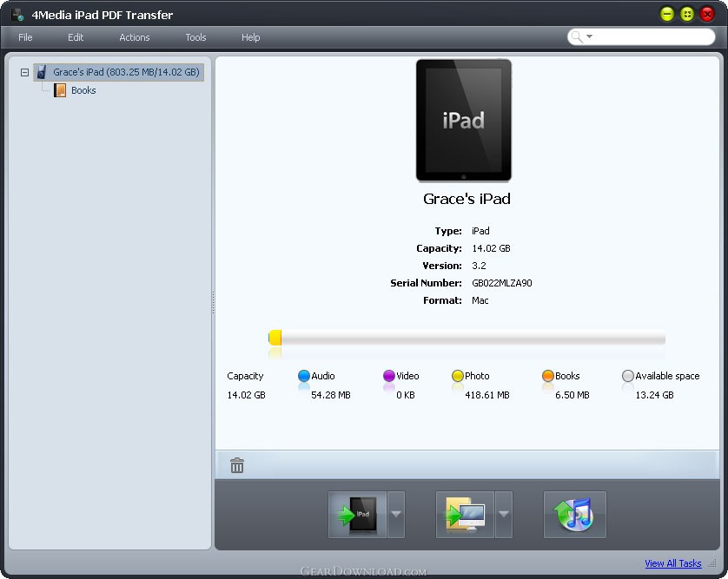Click the available space 13.24 GB

tap(654, 395)
